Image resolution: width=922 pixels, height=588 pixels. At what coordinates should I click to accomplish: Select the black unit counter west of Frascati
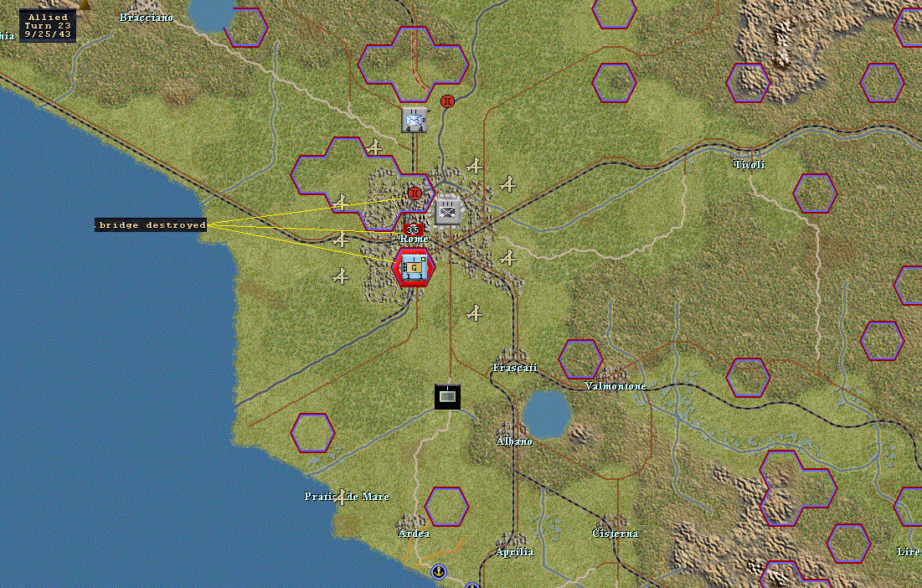click(x=447, y=397)
